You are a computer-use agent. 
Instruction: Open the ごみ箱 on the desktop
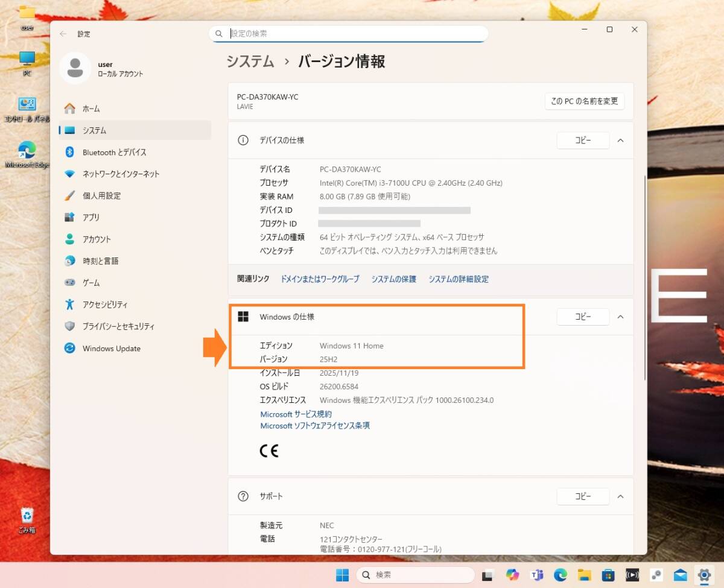point(27,516)
